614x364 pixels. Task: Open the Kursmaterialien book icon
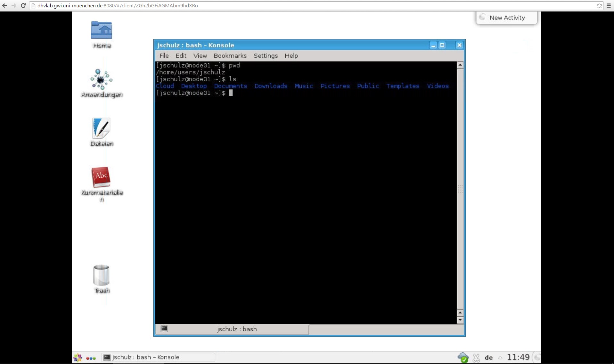point(101,177)
